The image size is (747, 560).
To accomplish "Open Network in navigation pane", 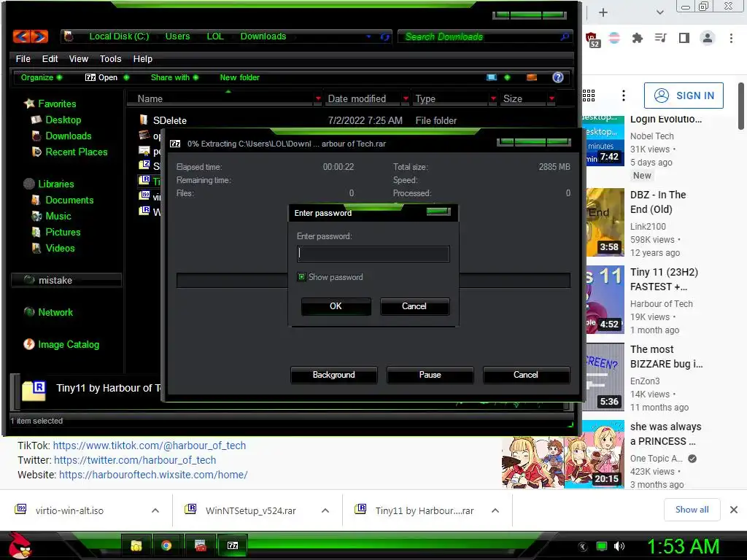I will pos(55,312).
